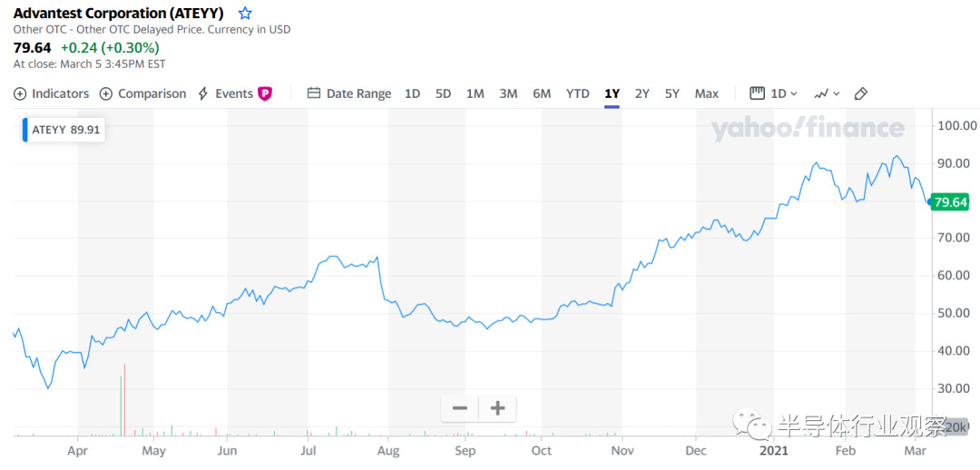The image size is (980, 470).
Task: Add ATEYY to watchlist with star icon
Action: tap(245, 13)
